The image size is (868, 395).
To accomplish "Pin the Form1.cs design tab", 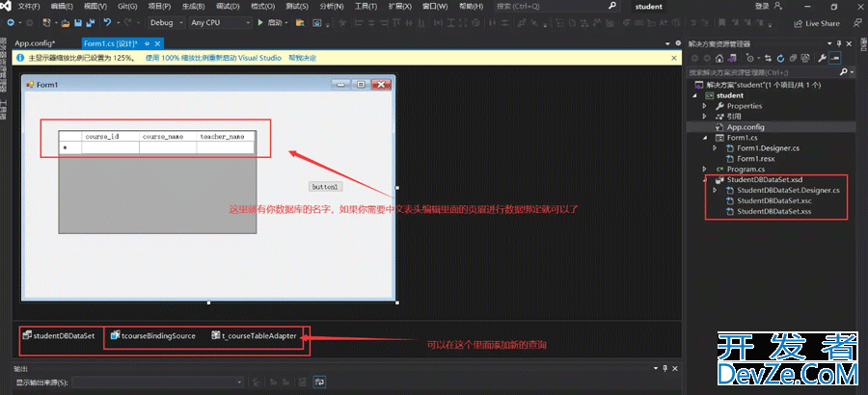I will click(x=147, y=43).
